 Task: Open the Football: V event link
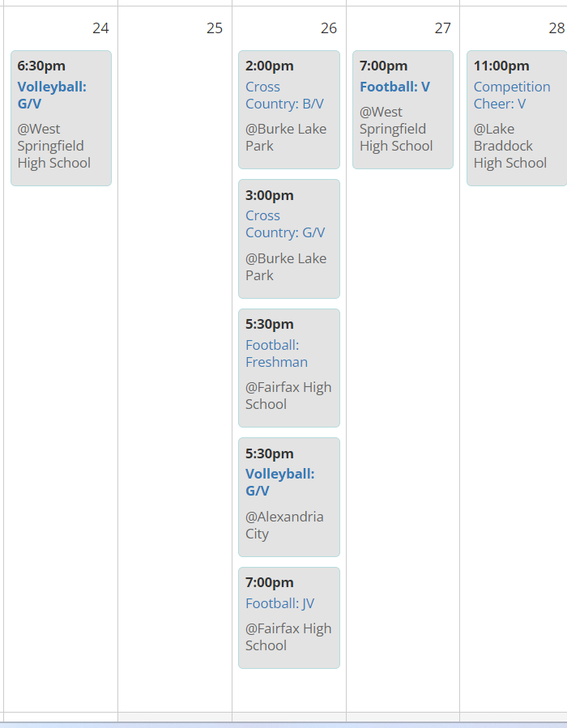point(394,87)
